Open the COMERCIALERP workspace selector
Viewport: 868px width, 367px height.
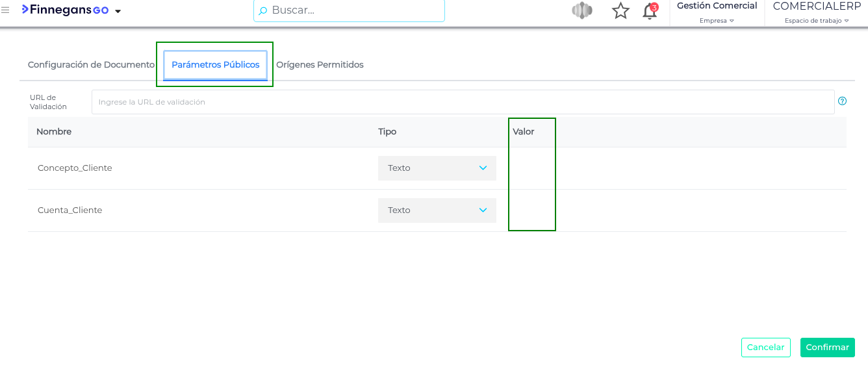[x=817, y=13]
